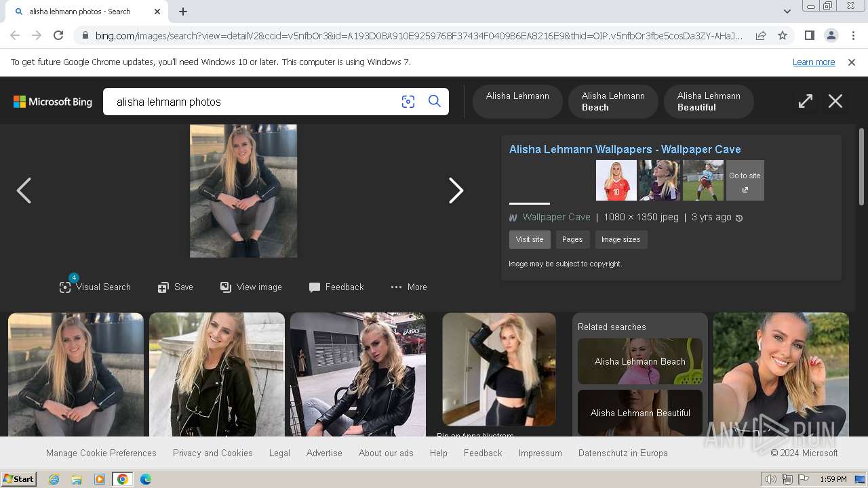Viewport: 868px width, 488px height.
Task: Open Related search Alisha Lehmann Beautiful
Action: 640,413
